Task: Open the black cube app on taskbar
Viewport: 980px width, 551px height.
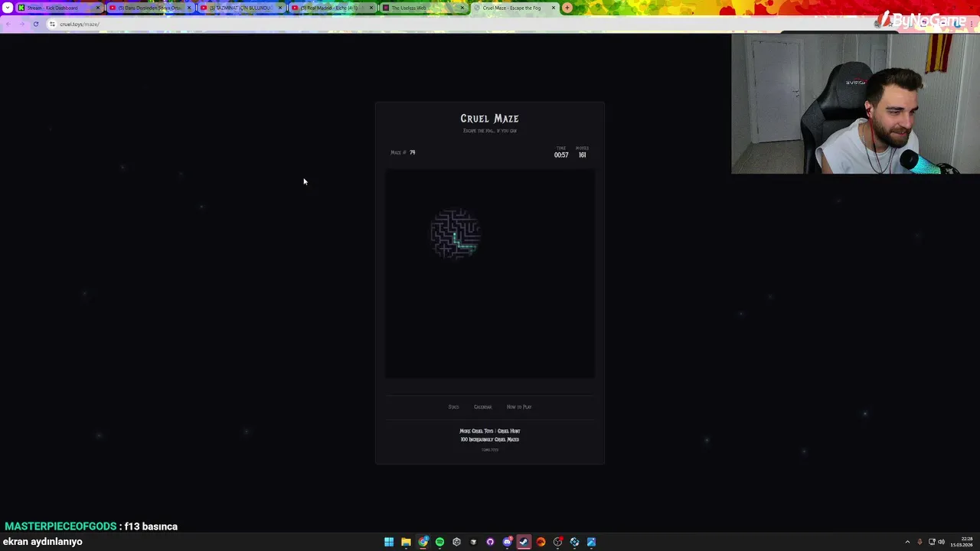Action: tap(473, 542)
